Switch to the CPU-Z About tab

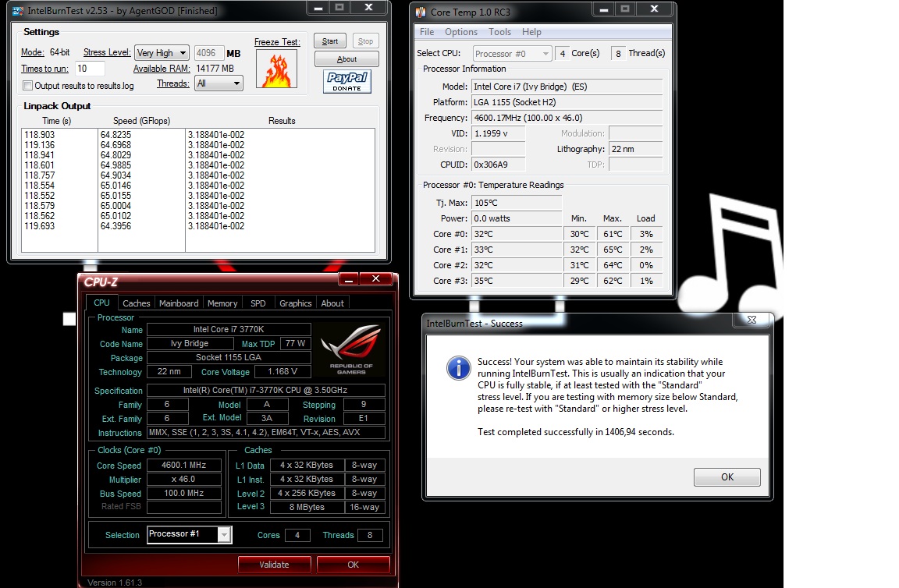coord(332,303)
